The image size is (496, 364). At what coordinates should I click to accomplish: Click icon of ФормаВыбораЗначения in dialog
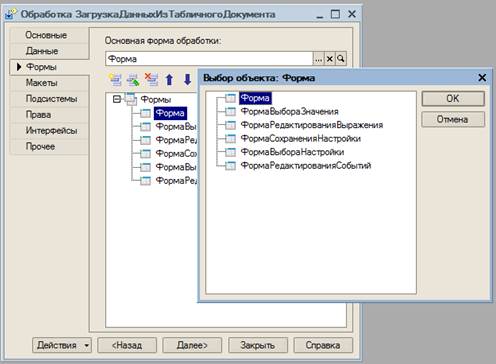tap(230, 111)
